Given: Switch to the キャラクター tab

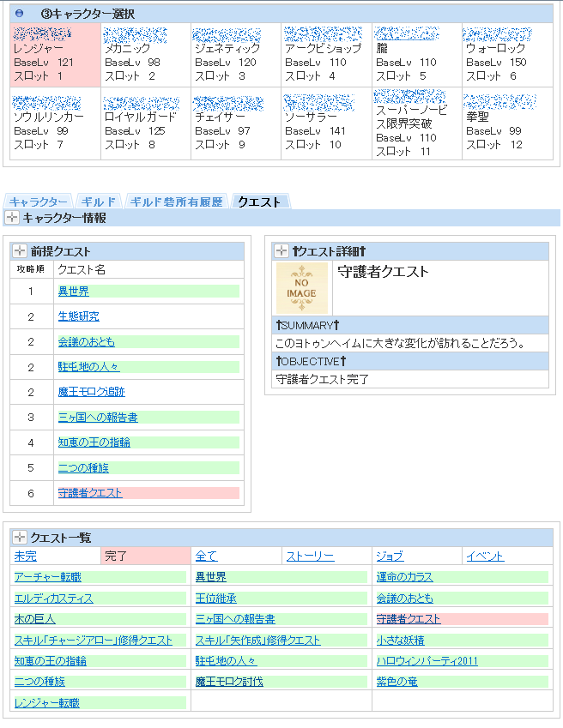Looking at the screenshot, I should tap(39, 202).
